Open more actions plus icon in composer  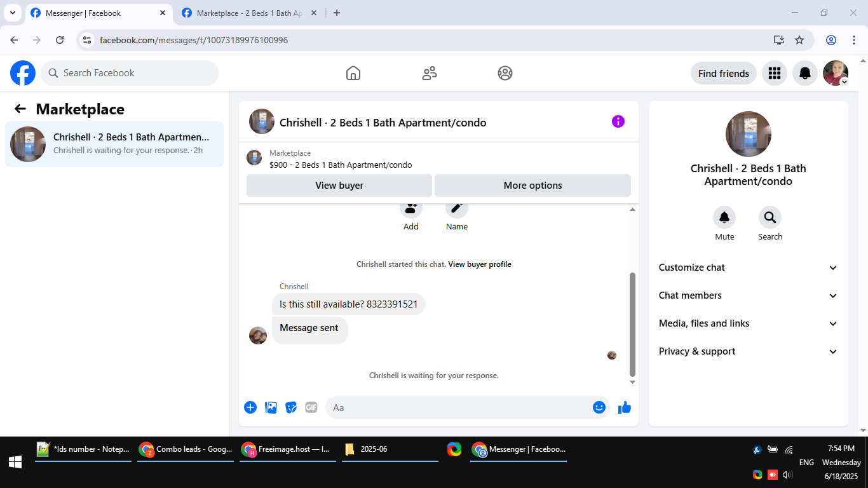pos(250,407)
